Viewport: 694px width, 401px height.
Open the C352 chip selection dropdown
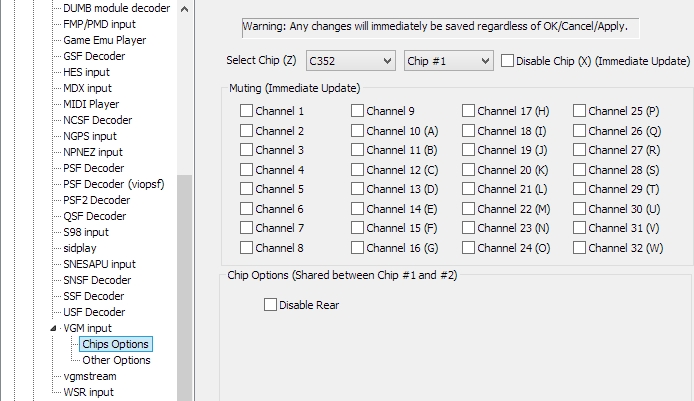(350, 61)
